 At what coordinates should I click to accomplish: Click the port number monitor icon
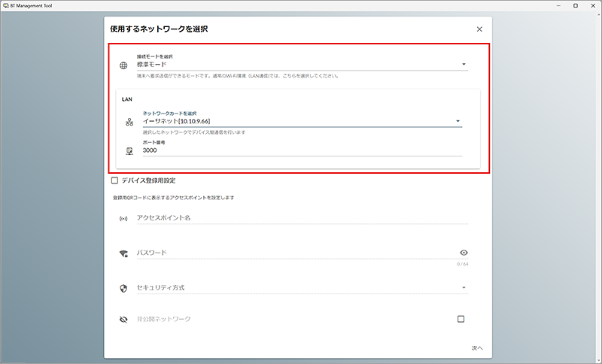pos(129,150)
